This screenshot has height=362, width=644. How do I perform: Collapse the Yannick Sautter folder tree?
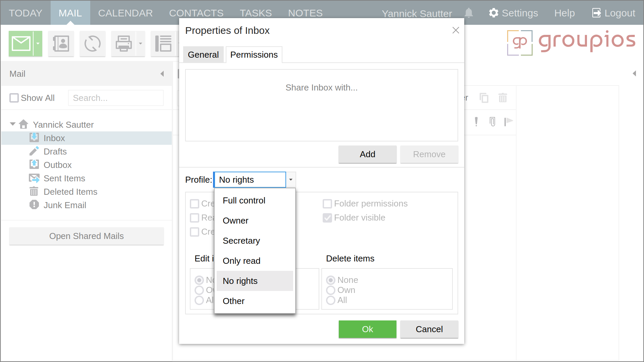pos(13,124)
